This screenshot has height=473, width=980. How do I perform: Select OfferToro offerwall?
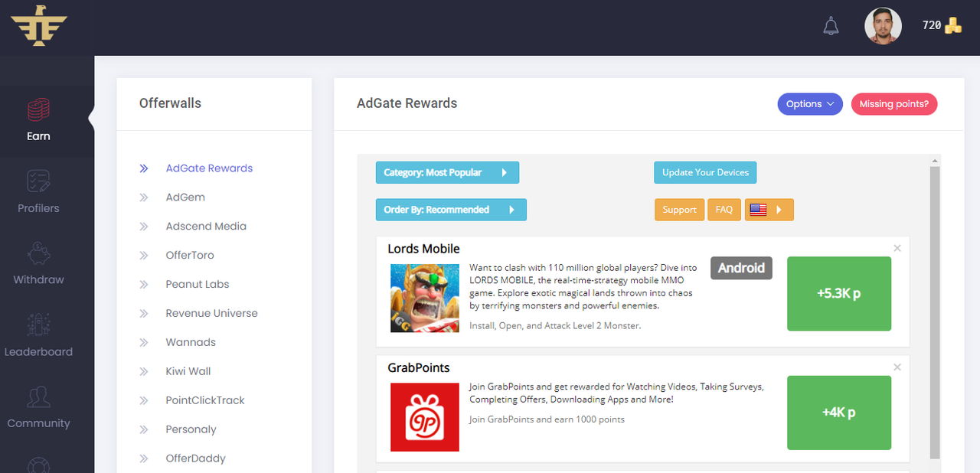(190, 256)
